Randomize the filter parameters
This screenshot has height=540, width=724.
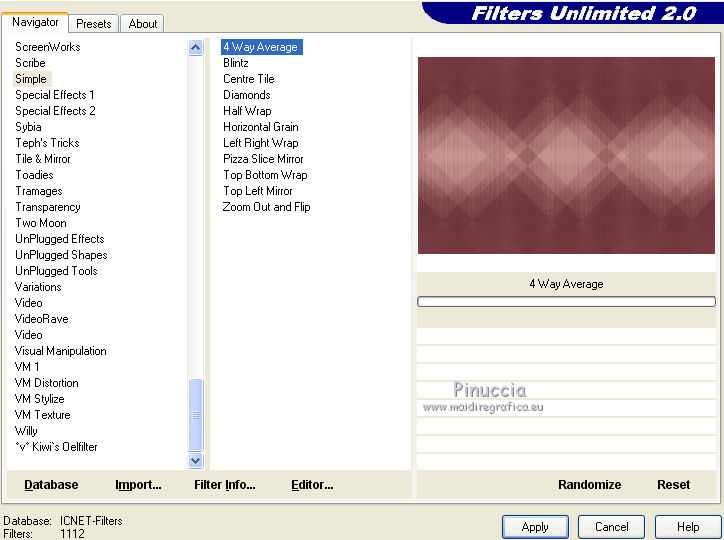pos(589,485)
